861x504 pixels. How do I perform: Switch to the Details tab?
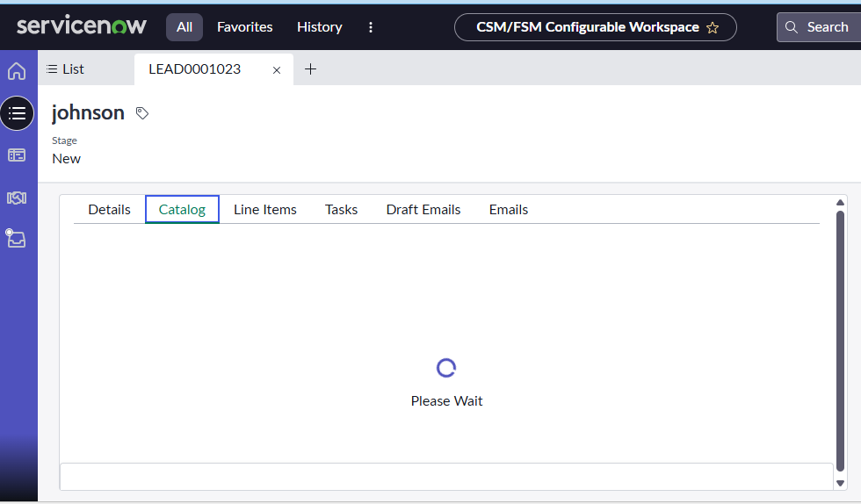(x=109, y=209)
